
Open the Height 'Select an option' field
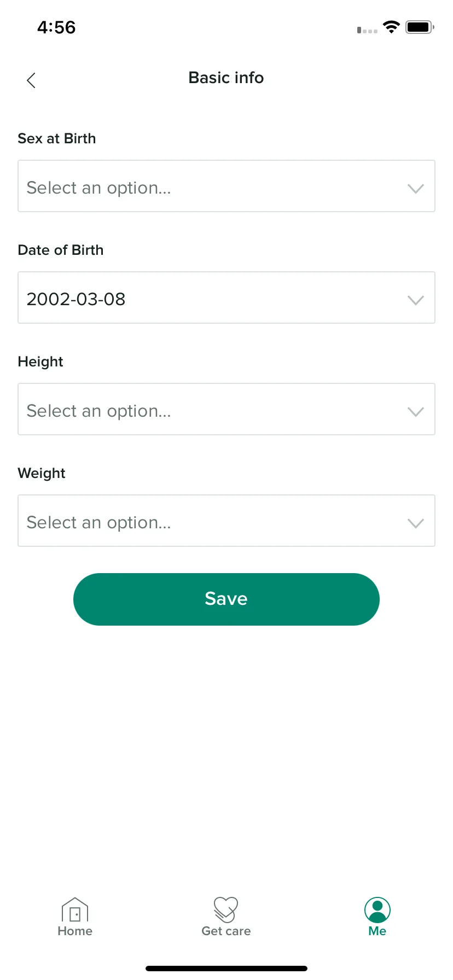tap(226, 409)
